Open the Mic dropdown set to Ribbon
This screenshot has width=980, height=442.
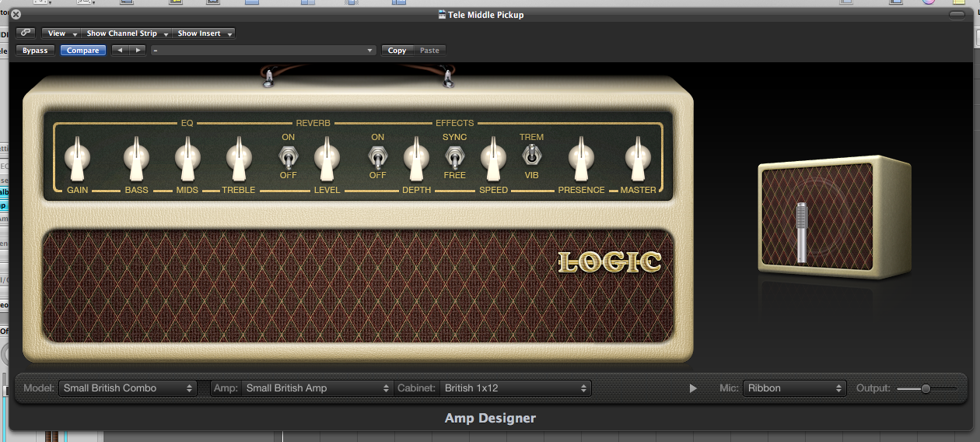pos(793,388)
